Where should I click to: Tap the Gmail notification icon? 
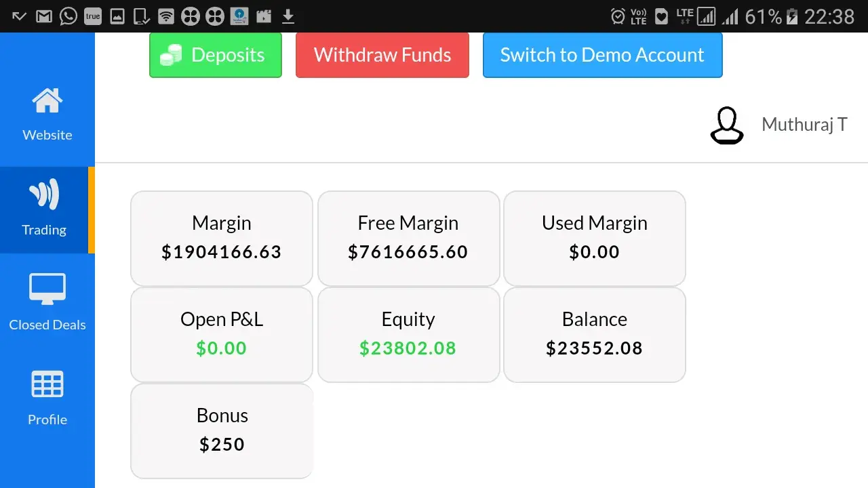pos(44,16)
